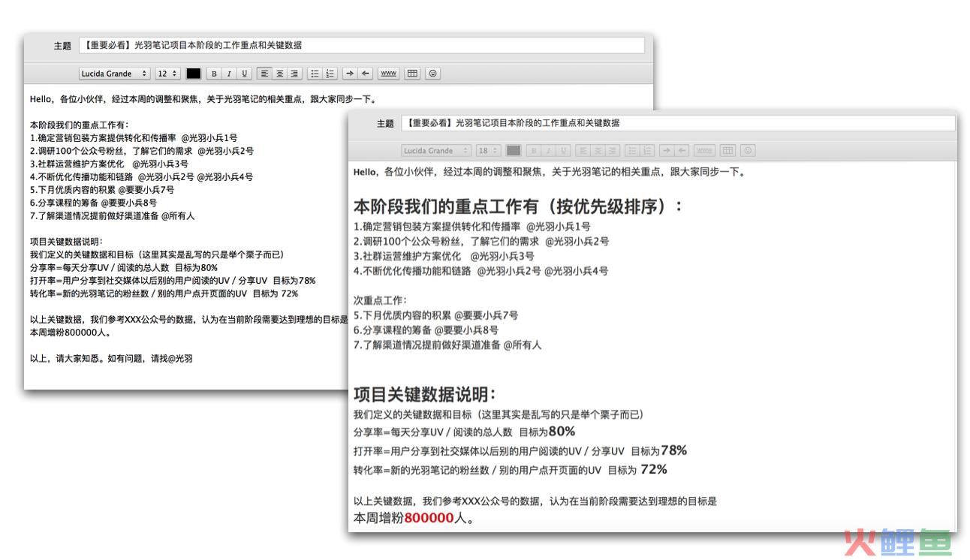Toggle Underline in the front email window toolbar
This screenshot has height=560, width=970.
coord(562,151)
